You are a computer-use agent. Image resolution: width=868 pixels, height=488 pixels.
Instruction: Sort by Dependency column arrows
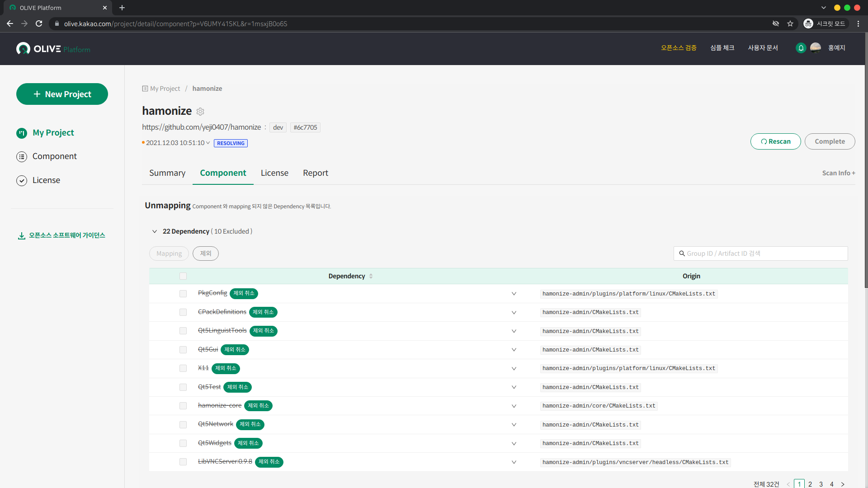pos(371,276)
